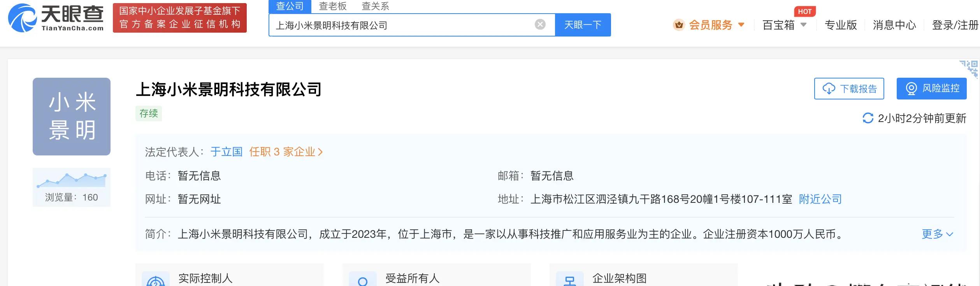980x286 pixels.
Task: Open the TianYanCha logo homepage
Action: click(56, 18)
